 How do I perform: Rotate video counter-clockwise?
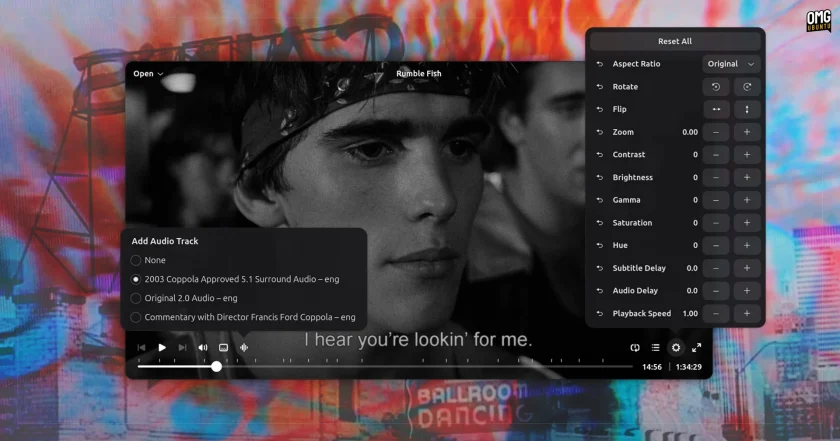(716, 87)
